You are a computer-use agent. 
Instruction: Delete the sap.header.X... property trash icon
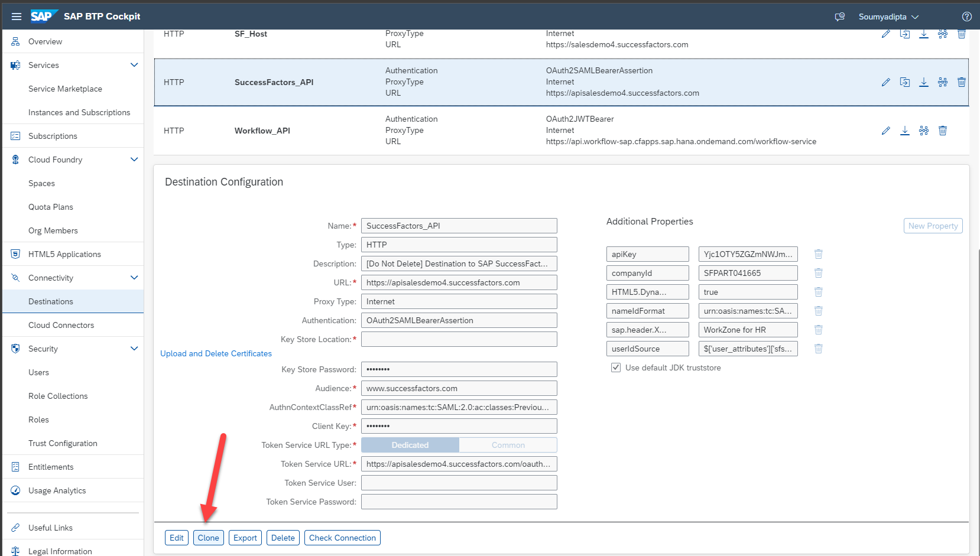(819, 330)
